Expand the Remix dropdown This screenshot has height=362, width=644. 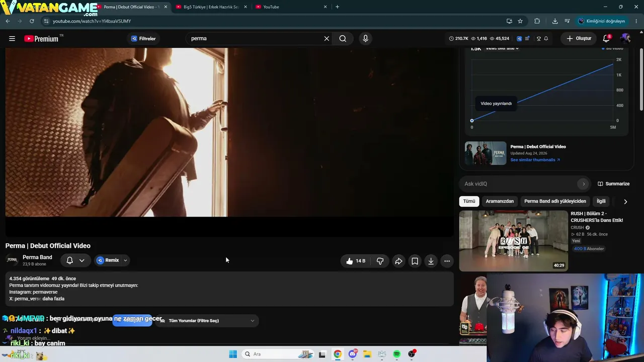[x=125, y=260]
